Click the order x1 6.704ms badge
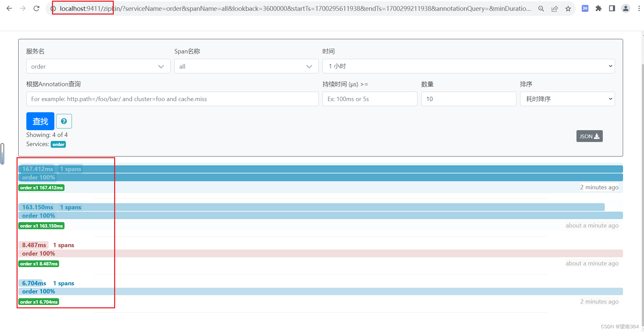This screenshot has height=332, width=644. (39, 302)
